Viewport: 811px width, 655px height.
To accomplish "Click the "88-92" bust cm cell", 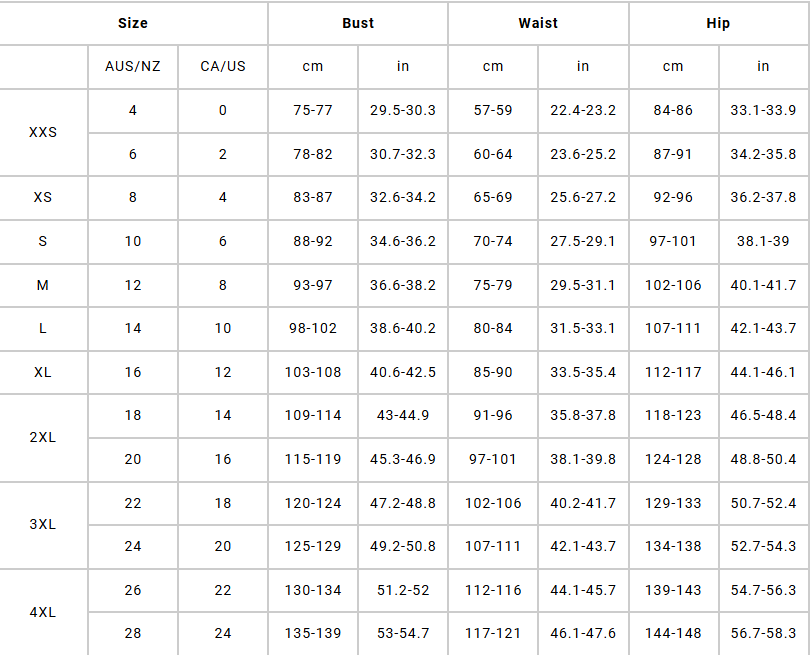I will pos(313,241).
